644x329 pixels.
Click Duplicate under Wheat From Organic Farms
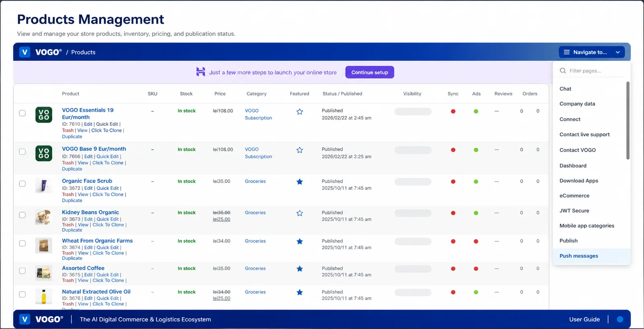click(72, 258)
